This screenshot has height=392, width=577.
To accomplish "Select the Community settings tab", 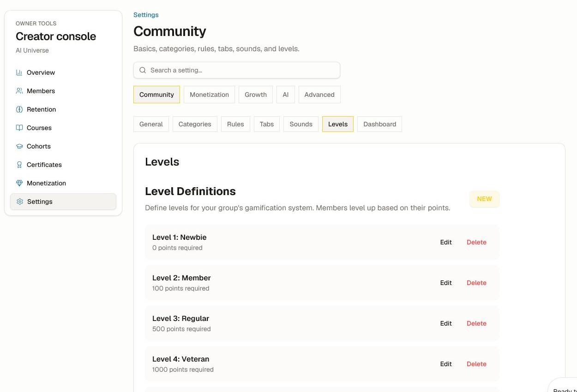I will 156,95.
